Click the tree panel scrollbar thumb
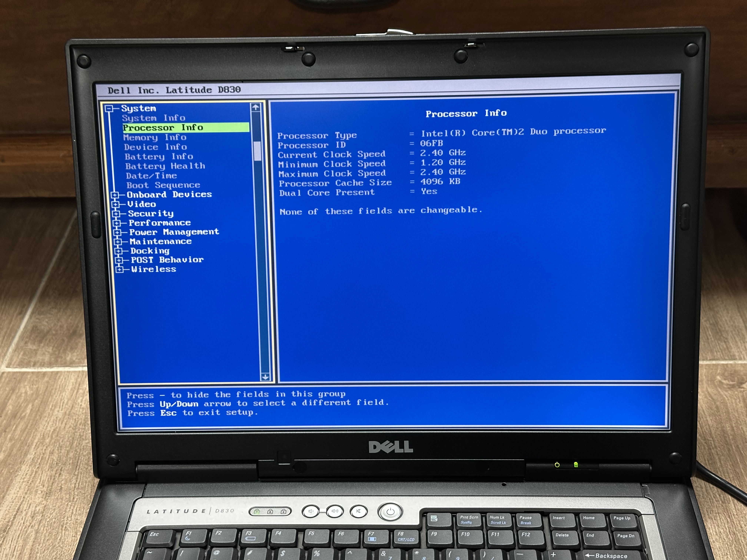 [x=257, y=151]
